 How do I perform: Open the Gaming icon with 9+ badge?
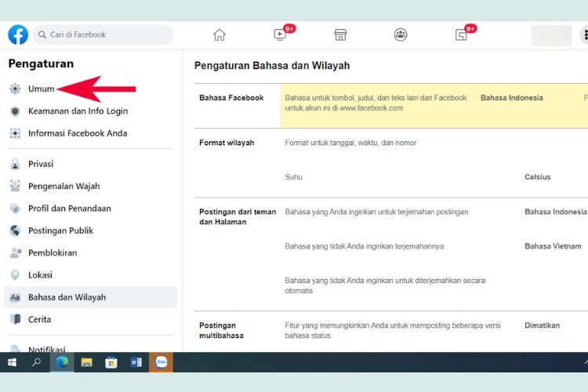coord(461,34)
